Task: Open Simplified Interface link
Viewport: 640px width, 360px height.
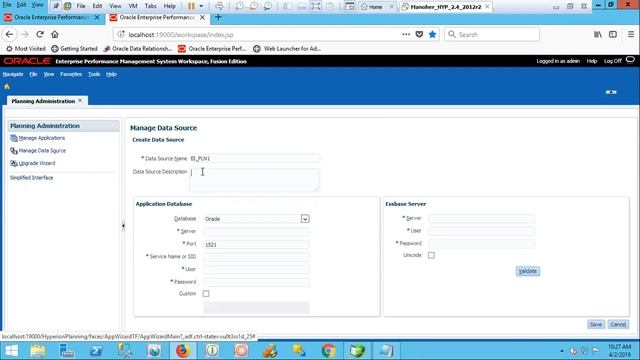Action: (x=31, y=178)
